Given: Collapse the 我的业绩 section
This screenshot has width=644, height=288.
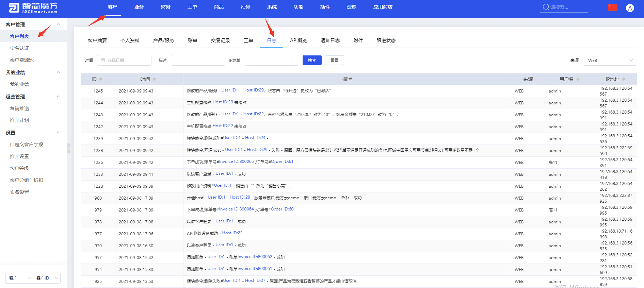Looking at the screenshot, I should [58, 72].
